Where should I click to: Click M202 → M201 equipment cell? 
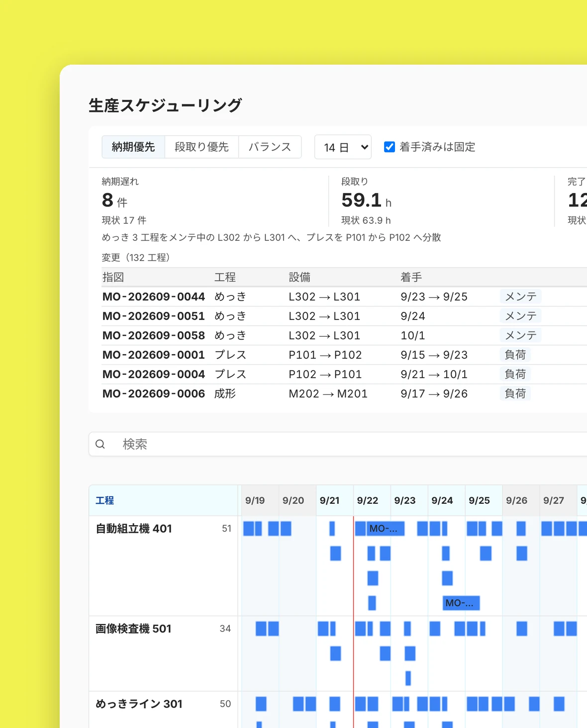click(328, 394)
